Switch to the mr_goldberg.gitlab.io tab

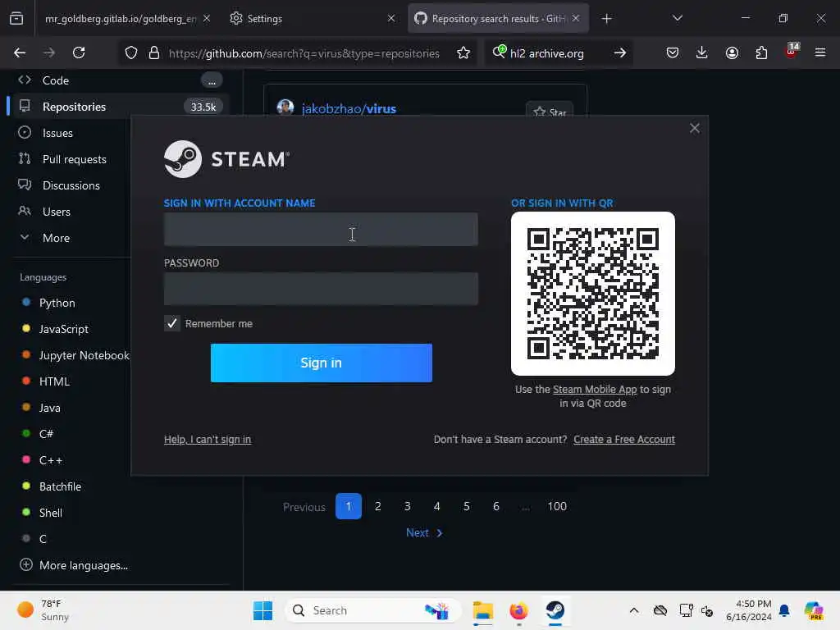pos(121,19)
